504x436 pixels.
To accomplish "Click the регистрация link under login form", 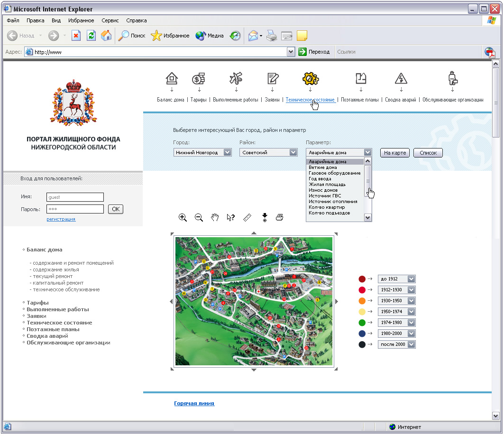I will (x=61, y=219).
